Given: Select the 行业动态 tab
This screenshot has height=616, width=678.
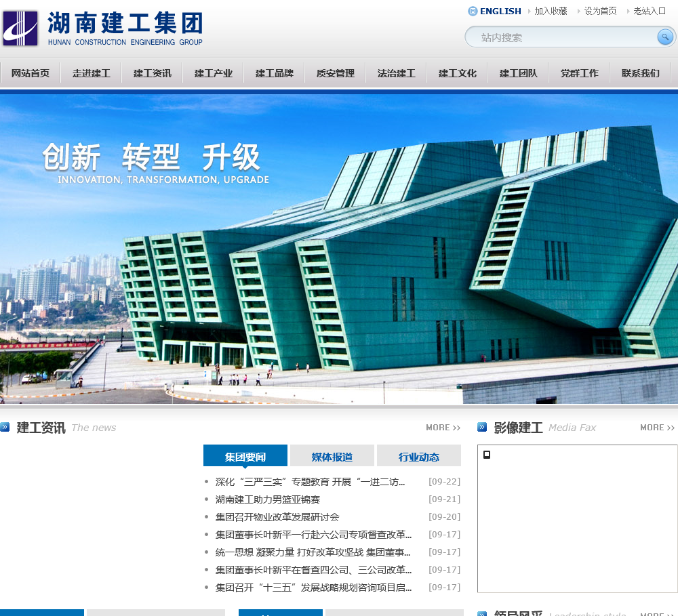Looking at the screenshot, I should [419, 455].
